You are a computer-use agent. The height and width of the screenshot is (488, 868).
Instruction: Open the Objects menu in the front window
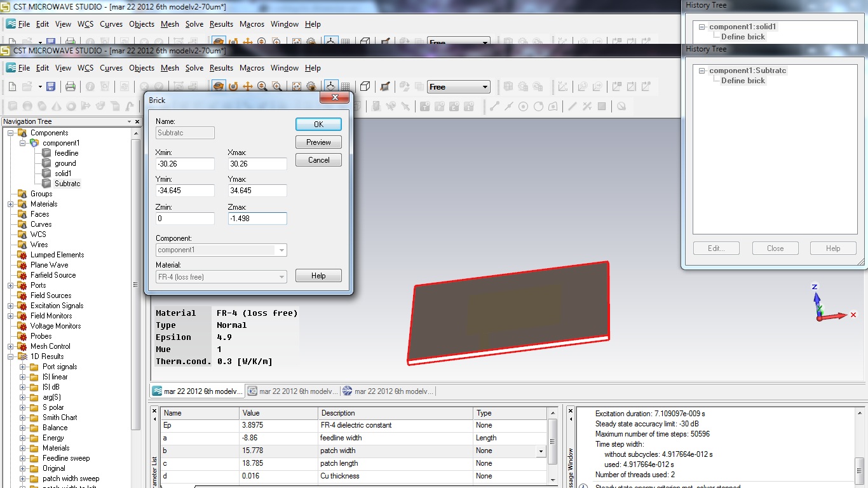click(142, 68)
